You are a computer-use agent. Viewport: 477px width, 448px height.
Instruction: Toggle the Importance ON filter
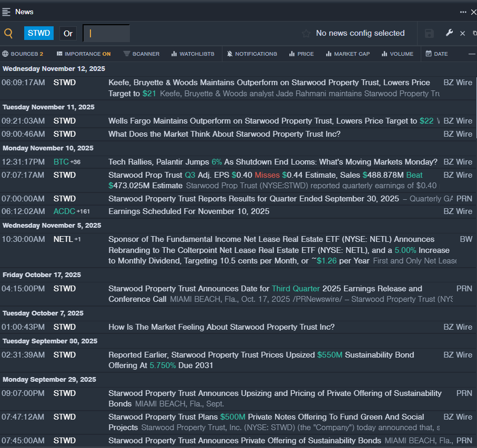pyautogui.click(x=84, y=54)
